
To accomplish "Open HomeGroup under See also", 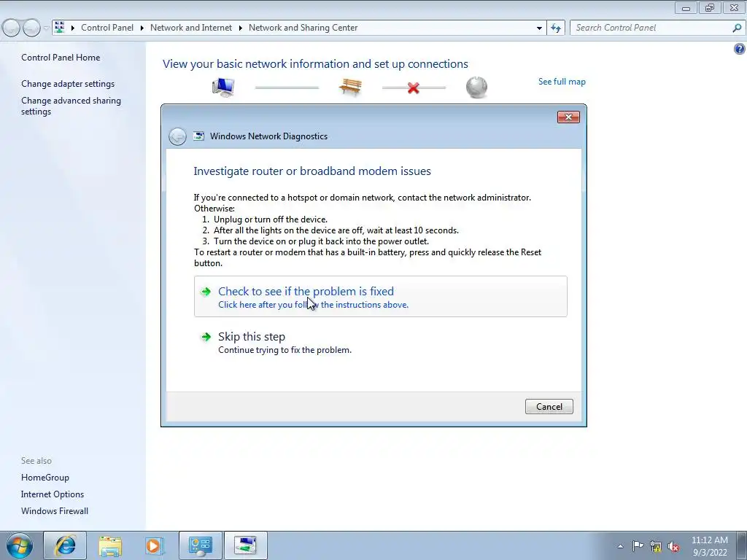I will 44,478.
